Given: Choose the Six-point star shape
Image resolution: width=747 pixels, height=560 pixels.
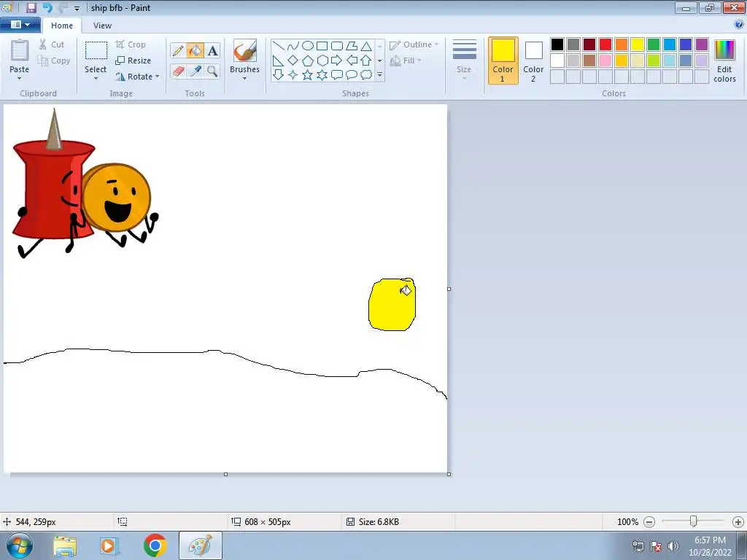Looking at the screenshot, I should point(322,75).
